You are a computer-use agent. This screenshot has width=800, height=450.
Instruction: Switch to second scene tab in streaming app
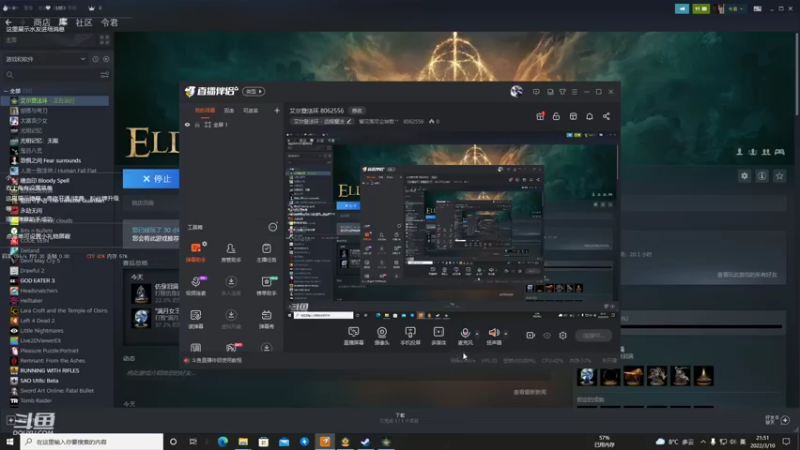[229, 110]
